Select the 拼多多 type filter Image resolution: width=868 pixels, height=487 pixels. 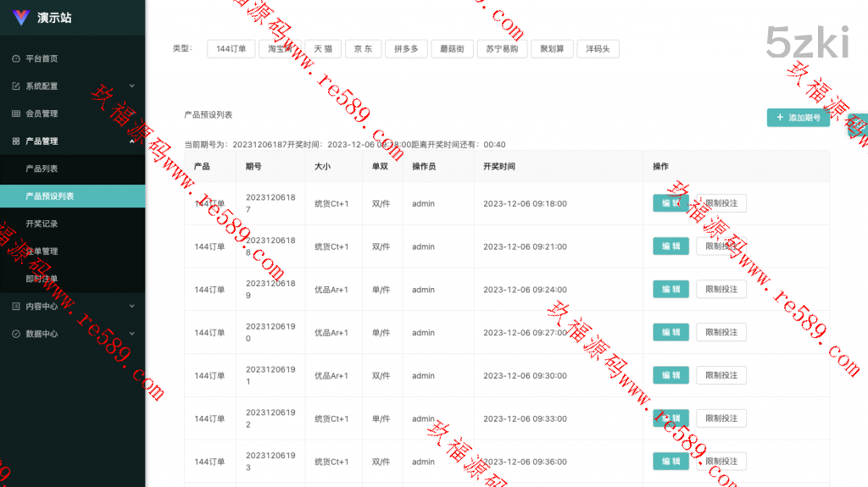point(406,49)
